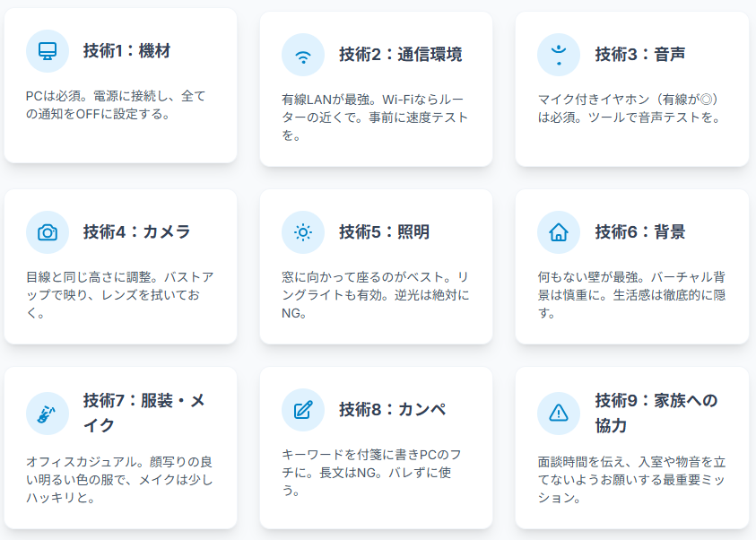The height and width of the screenshot is (540, 756).
Task: Open the 技術4：カメラ card title
Action: tap(136, 232)
